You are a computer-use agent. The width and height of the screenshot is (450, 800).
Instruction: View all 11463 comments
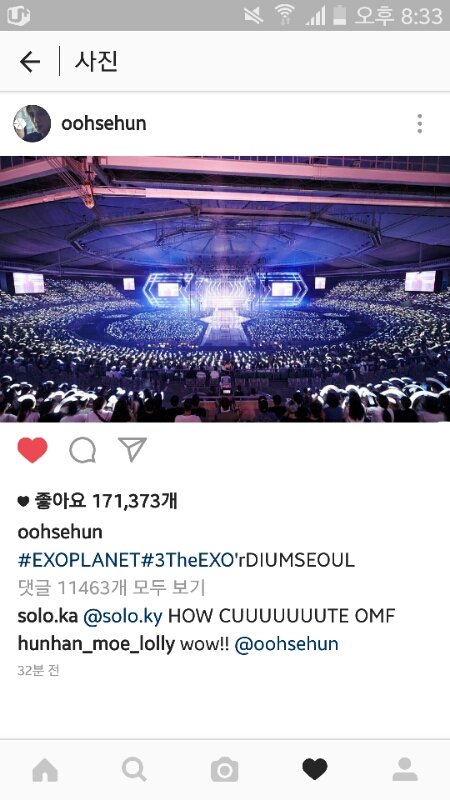(111, 588)
